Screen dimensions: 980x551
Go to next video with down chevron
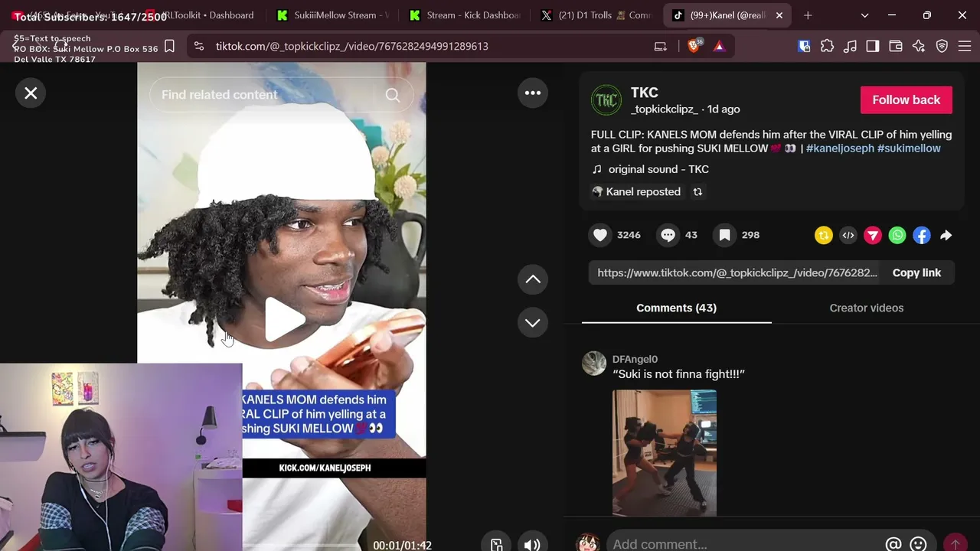coord(533,322)
